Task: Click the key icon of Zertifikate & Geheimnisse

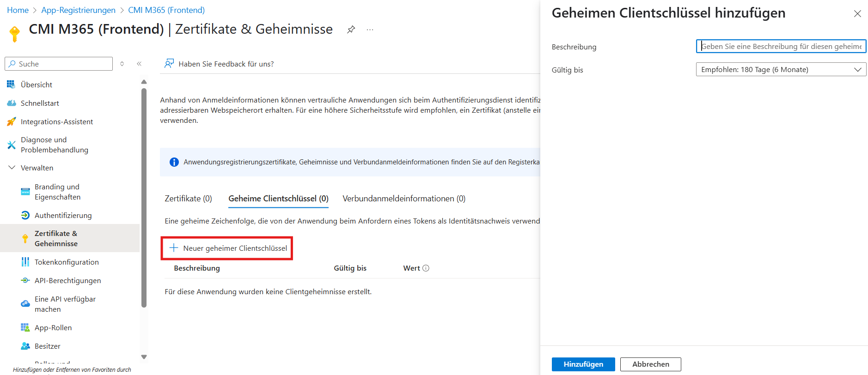Action: tap(25, 238)
